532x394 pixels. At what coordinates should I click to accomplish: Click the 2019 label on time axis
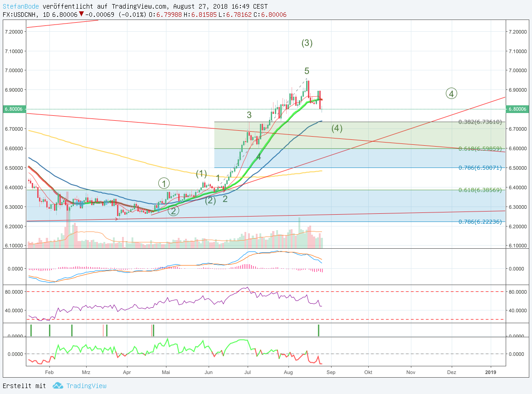pyautogui.click(x=491, y=372)
